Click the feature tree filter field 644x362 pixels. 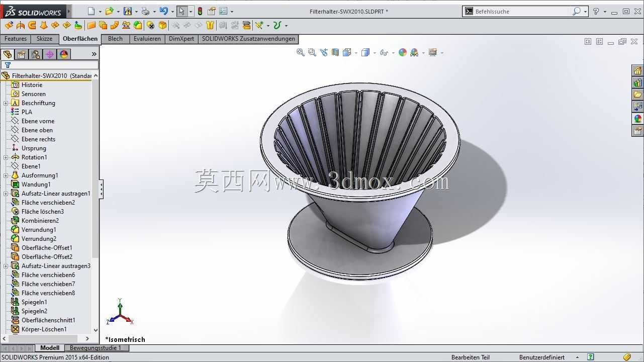pyautogui.click(x=50, y=65)
